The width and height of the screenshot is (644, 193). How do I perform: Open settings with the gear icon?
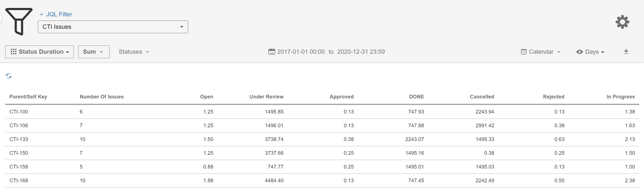pyautogui.click(x=622, y=22)
